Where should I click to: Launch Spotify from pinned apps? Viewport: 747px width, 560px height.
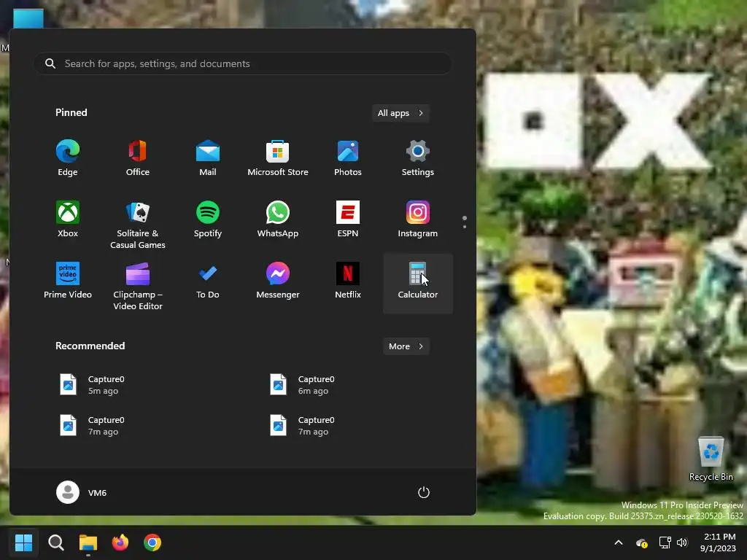coord(208,219)
